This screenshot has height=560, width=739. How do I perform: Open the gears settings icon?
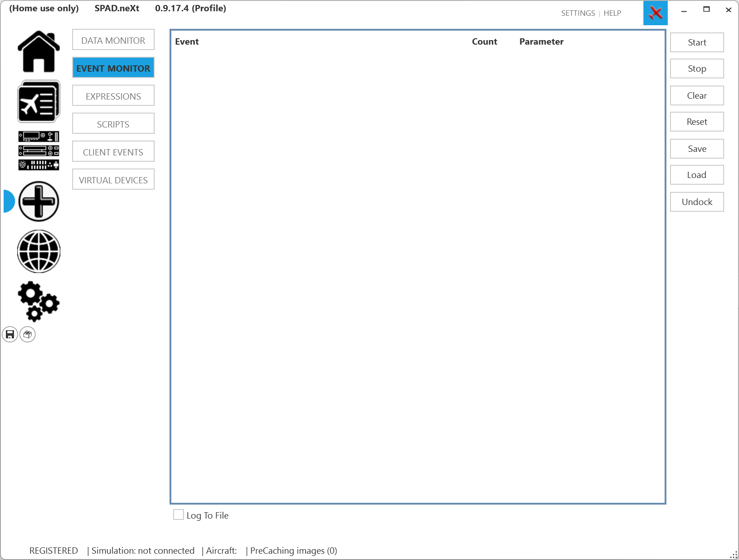coord(39,301)
